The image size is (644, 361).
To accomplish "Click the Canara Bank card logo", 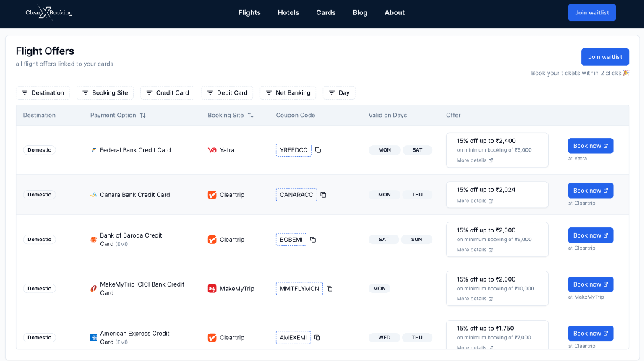I will pyautogui.click(x=94, y=195).
